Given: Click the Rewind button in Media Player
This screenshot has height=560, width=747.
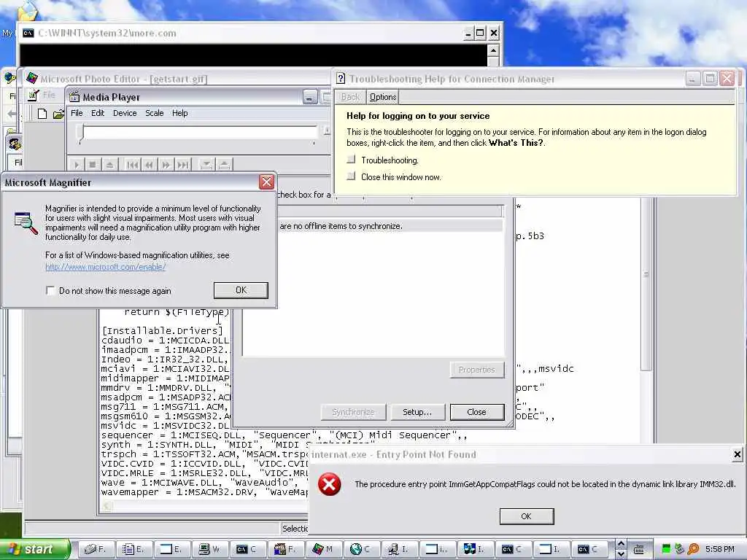Looking at the screenshot, I should [149, 165].
